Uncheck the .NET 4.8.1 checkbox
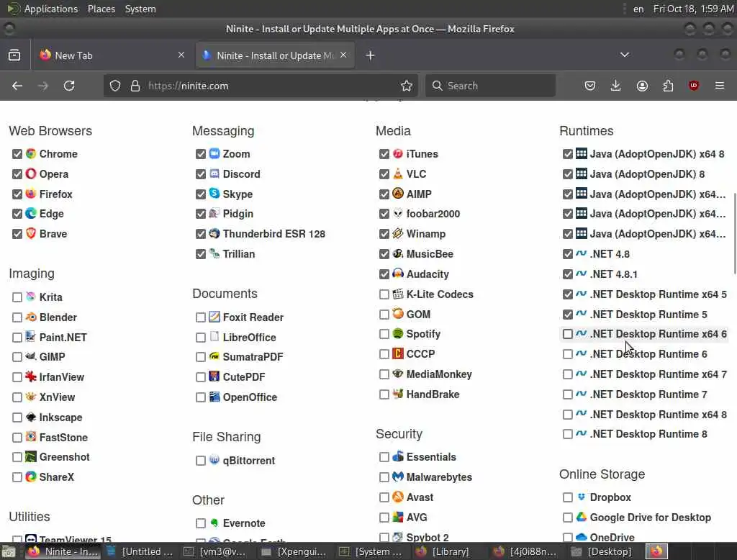 pyautogui.click(x=568, y=274)
